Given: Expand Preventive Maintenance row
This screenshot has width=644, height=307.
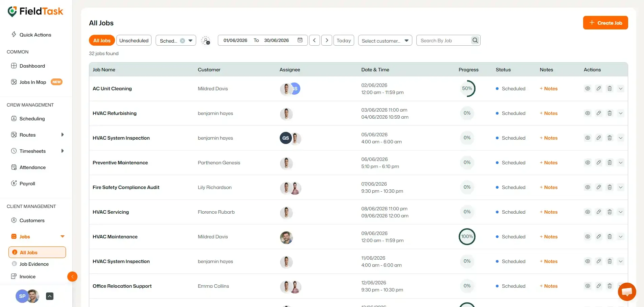Looking at the screenshot, I should [x=621, y=163].
